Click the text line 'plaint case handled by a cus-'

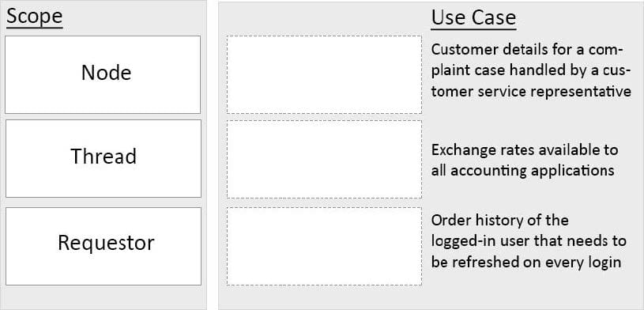click(x=531, y=70)
